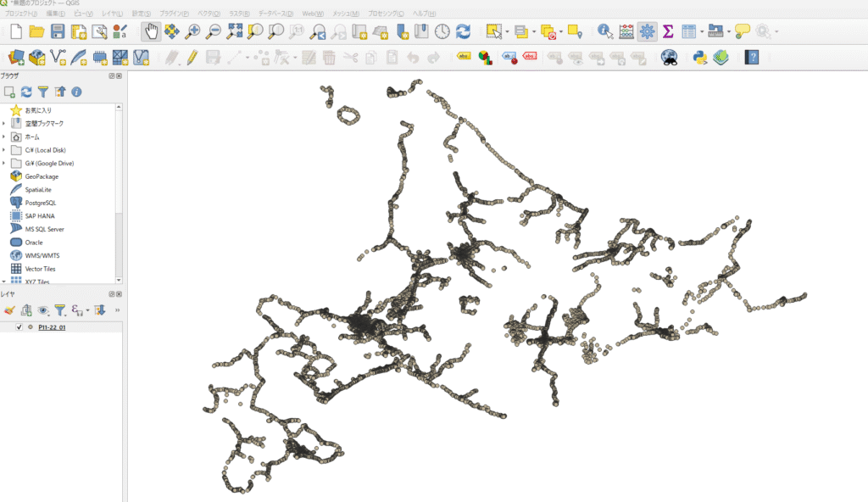The height and width of the screenshot is (502, 868).
Task: Expand the C:¥ (Local Disk) node
Action: (4, 150)
